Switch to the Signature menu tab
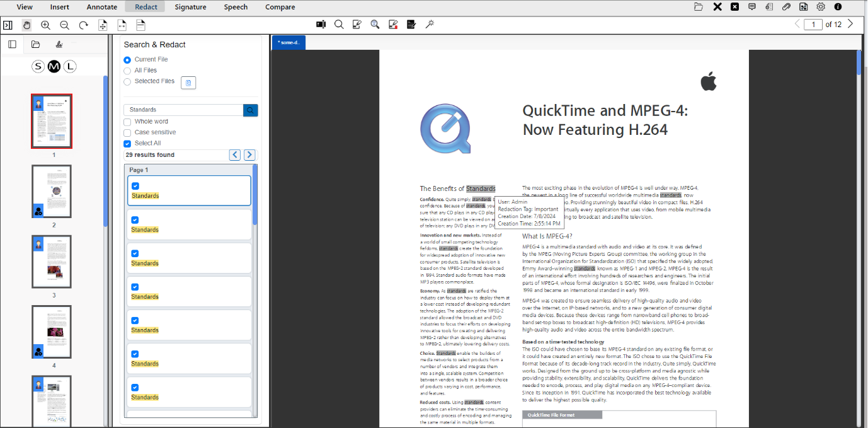 (190, 7)
